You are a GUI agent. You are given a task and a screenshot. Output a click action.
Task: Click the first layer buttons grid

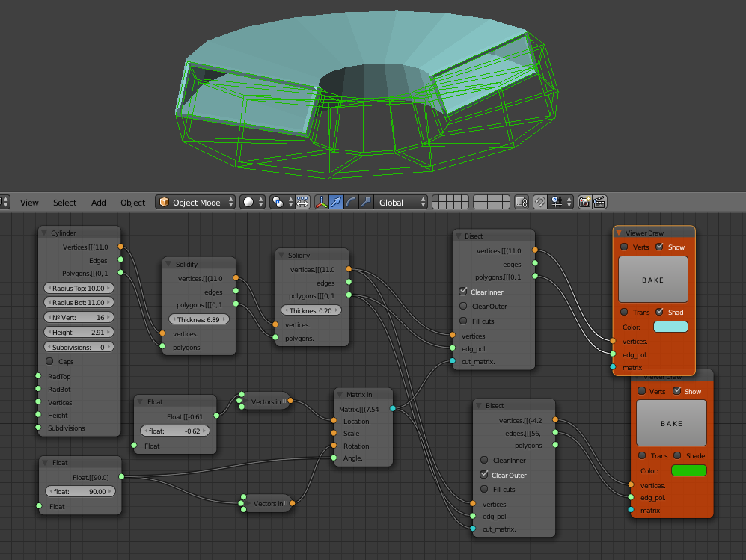[x=450, y=202]
